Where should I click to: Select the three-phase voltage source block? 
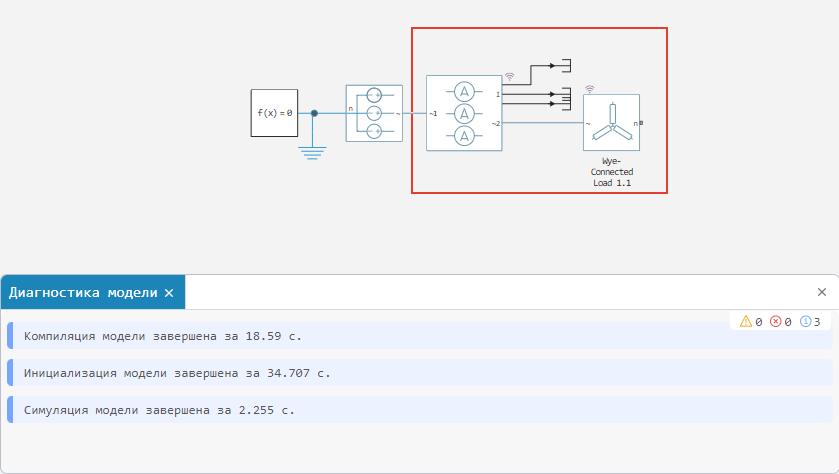[x=374, y=113]
